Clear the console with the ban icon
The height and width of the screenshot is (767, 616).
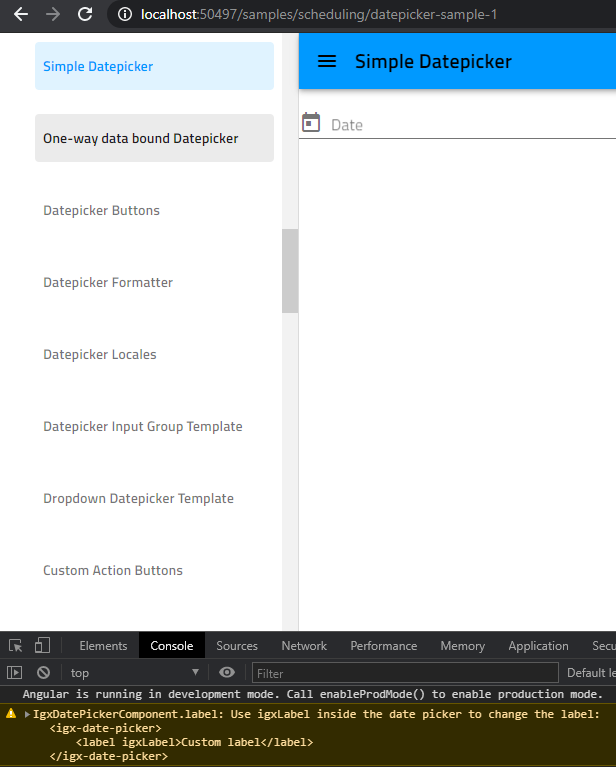(43, 673)
